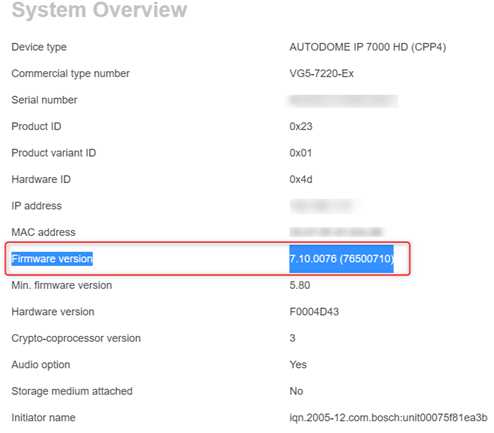The height and width of the screenshot is (433, 494).
Task: Click the blurred IP address value
Action: pos(324,206)
